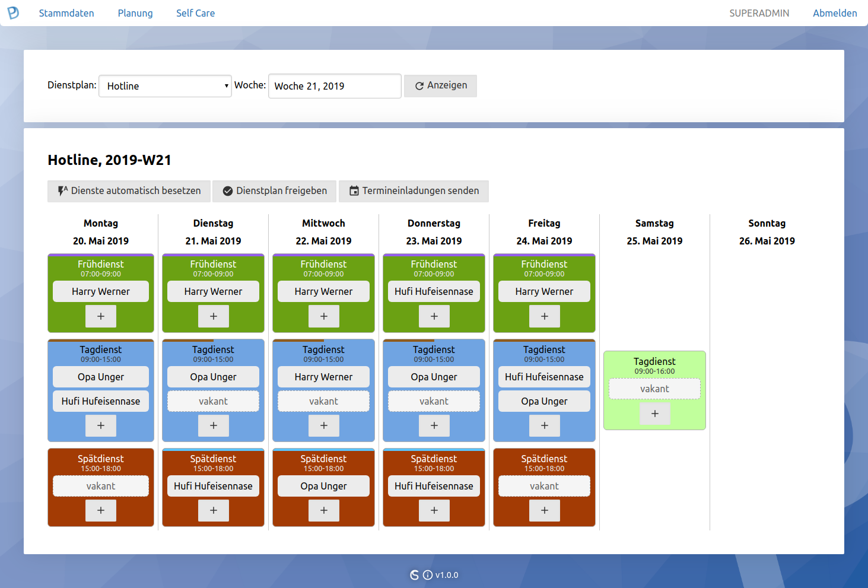Add person to Tuesday Frühdienst with plus
Viewport: 868px width, 588px height.
pyautogui.click(x=214, y=316)
